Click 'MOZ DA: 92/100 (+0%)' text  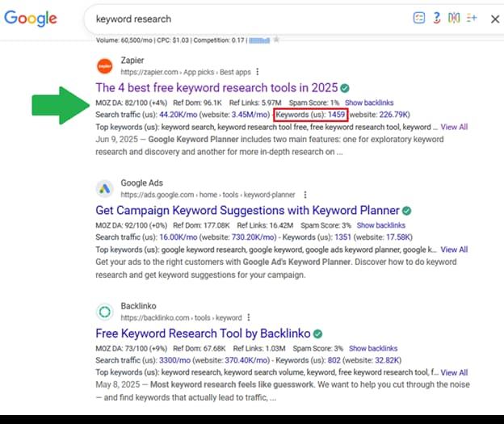click(131, 225)
